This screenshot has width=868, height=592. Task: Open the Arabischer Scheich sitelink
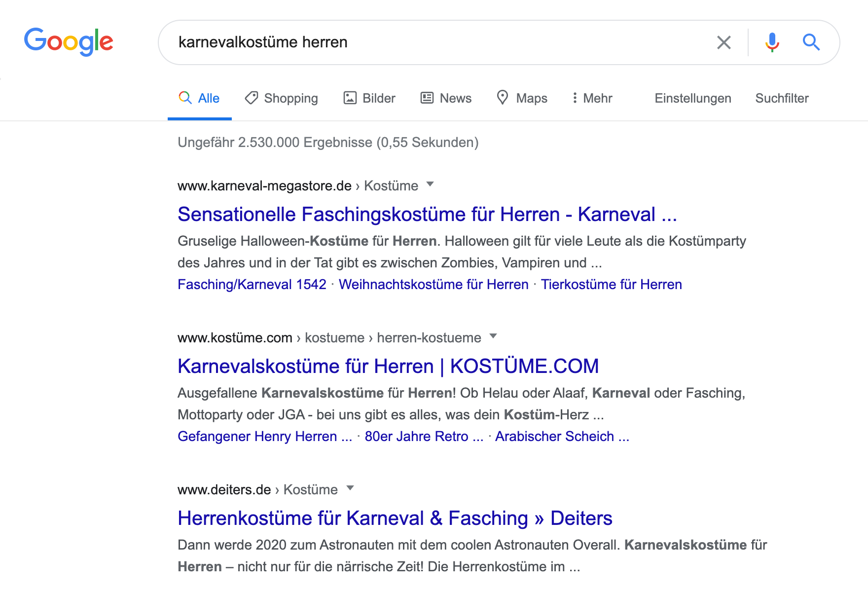[562, 437]
